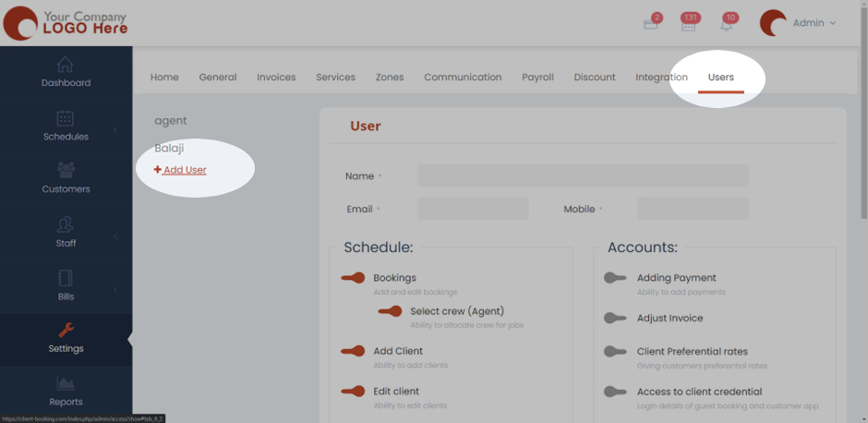Turn on the Adjust Invoice toggle

(615, 319)
